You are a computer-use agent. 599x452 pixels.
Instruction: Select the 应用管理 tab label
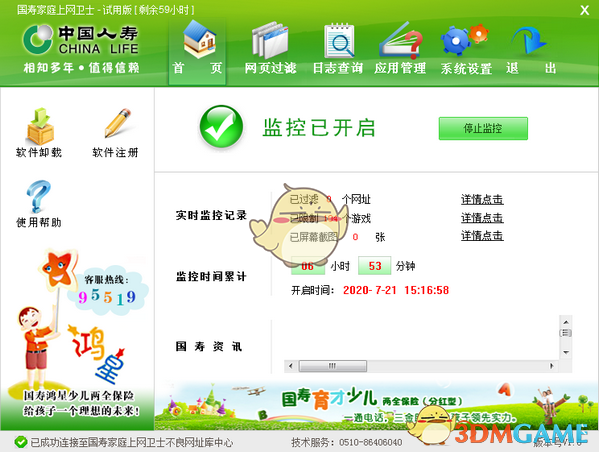[x=400, y=68]
